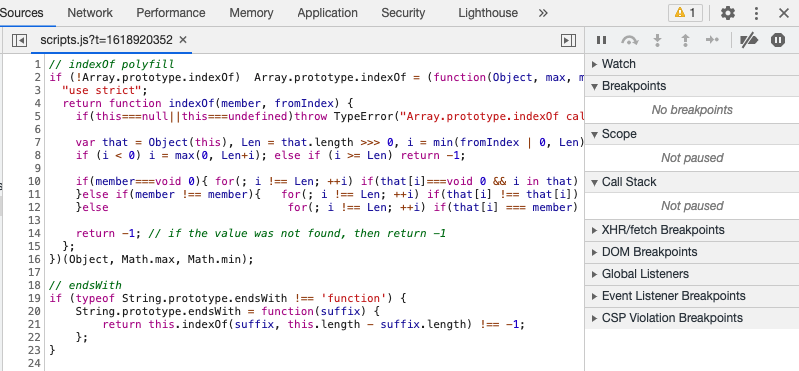The image size is (799, 371).
Task: Pause script execution
Action: 601,40
